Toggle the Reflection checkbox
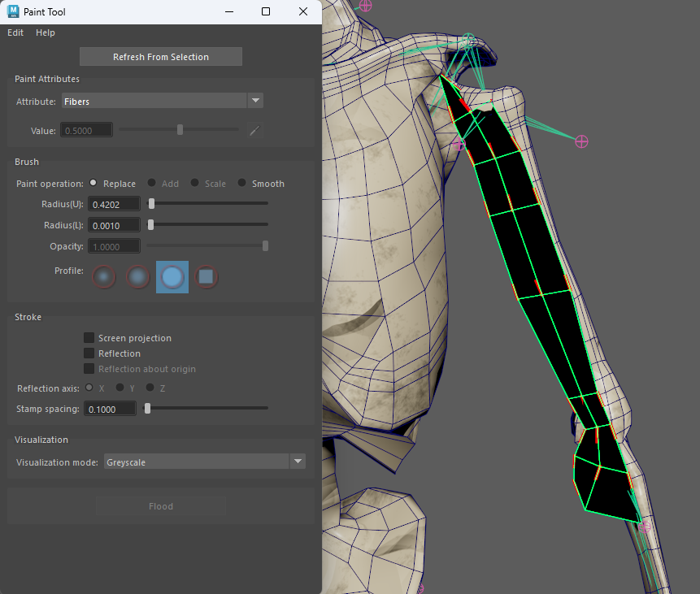Image resolution: width=700 pixels, height=594 pixels. pyautogui.click(x=89, y=353)
